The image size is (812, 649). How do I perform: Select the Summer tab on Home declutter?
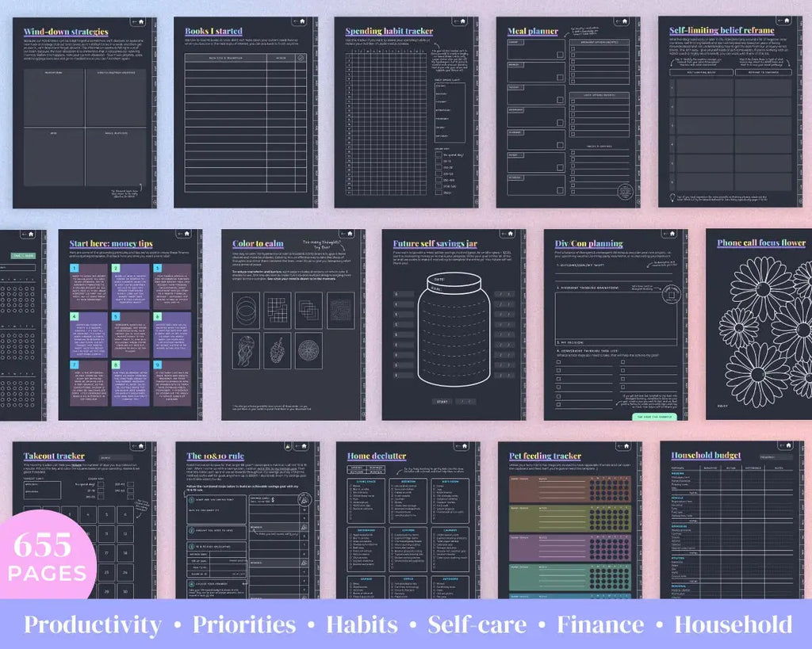click(x=375, y=468)
